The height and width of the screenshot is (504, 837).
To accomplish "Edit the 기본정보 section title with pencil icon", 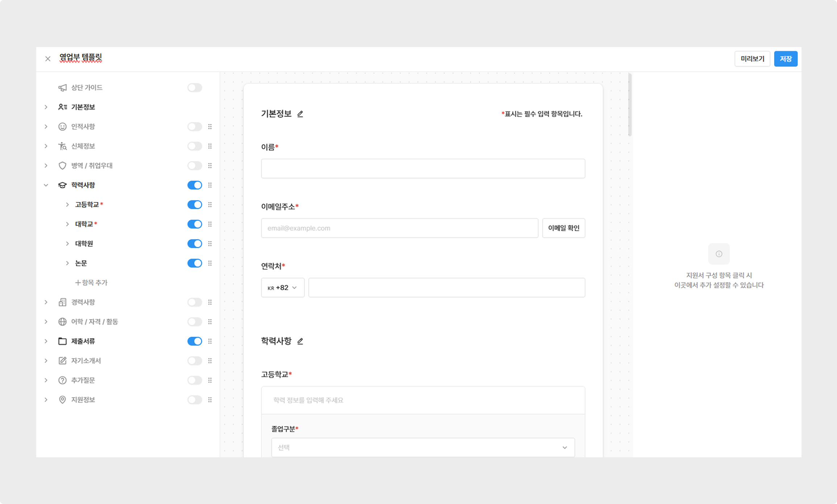I will click(x=300, y=114).
